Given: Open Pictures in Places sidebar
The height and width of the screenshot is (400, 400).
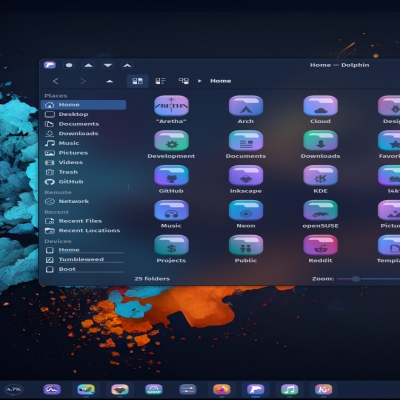Looking at the screenshot, I should (x=83, y=153).
